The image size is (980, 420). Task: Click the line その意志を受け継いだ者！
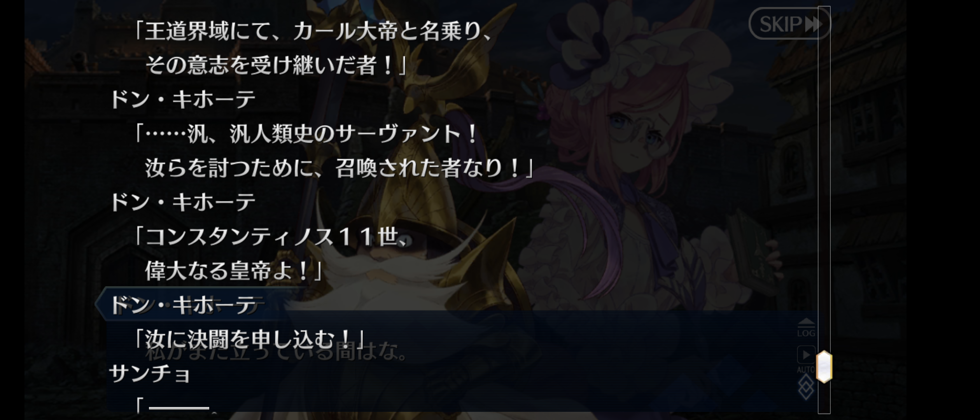tap(276, 65)
